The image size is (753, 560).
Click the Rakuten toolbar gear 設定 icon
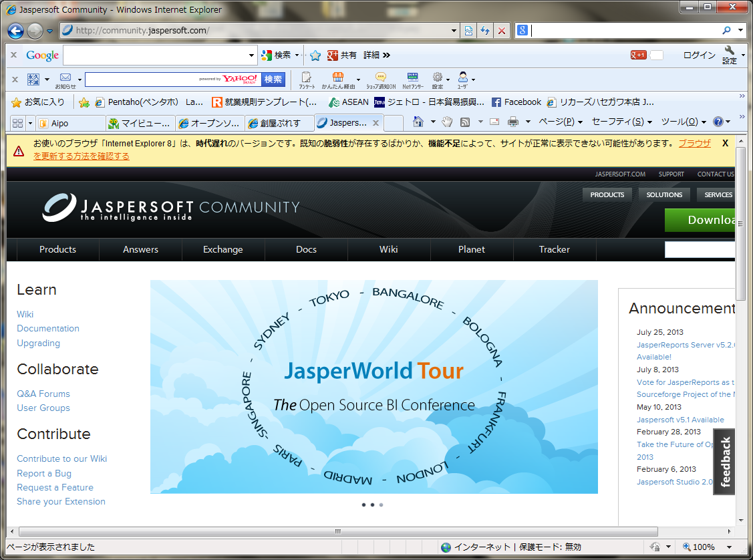pyautogui.click(x=438, y=80)
